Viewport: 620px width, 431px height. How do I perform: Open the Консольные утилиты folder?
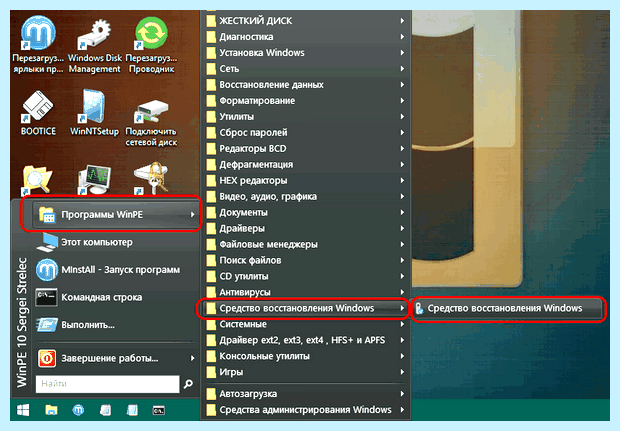(306, 356)
